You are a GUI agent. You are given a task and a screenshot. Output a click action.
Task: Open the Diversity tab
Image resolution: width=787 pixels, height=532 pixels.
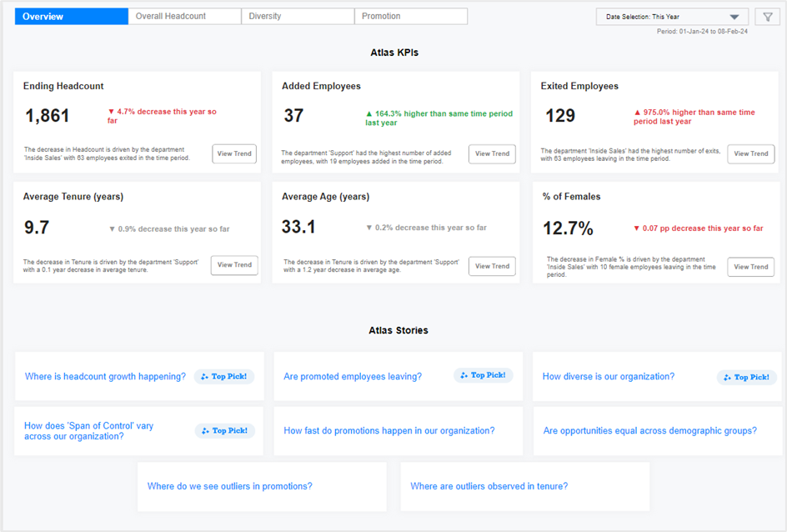coord(298,16)
